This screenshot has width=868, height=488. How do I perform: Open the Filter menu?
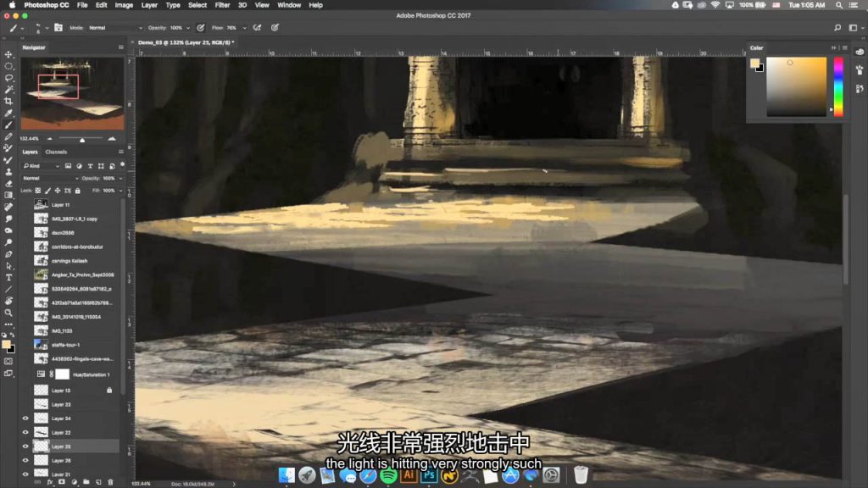coord(222,5)
